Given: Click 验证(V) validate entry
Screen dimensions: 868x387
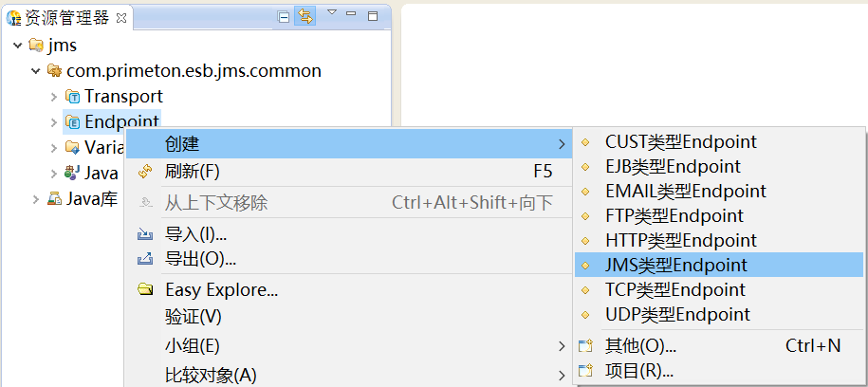Looking at the screenshot, I should (193, 316).
